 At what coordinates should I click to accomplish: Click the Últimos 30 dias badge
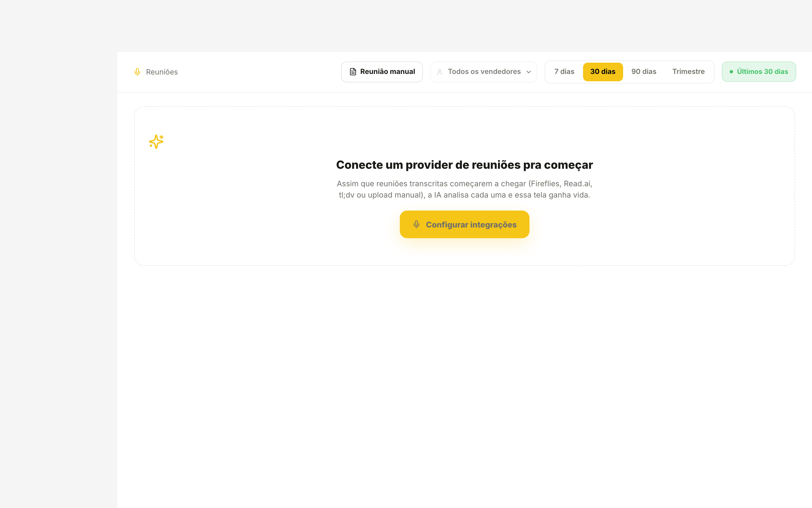(759, 72)
